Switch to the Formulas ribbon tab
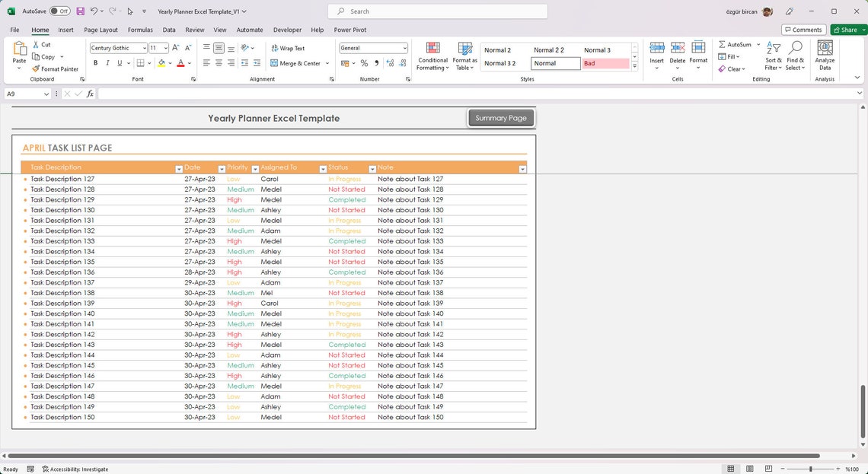The width and height of the screenshot is (868, 474). tap(140, 30)
